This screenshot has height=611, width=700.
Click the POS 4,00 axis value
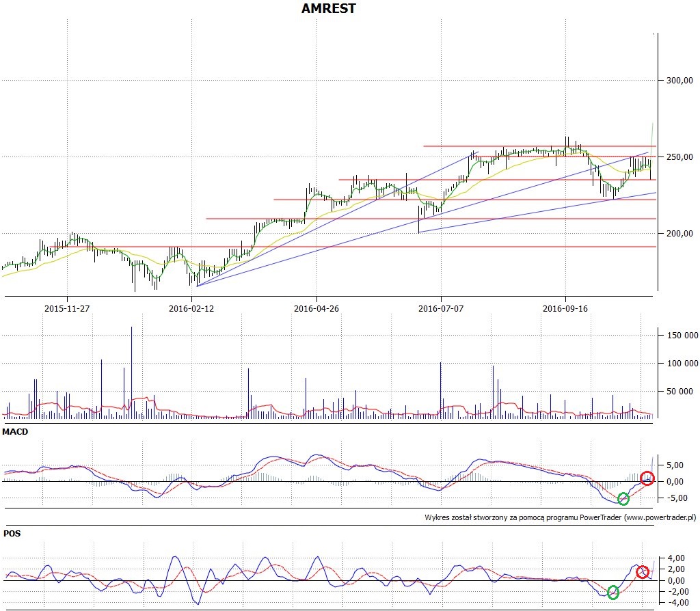(676, 558)
